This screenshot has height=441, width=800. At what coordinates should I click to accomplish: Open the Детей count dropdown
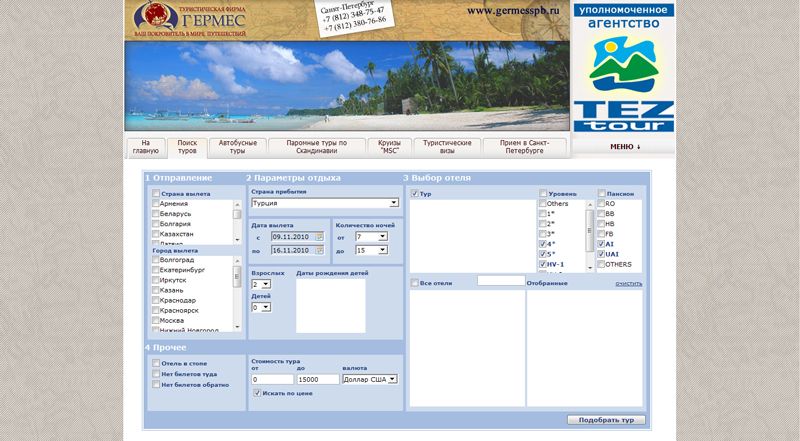[261, 307]
